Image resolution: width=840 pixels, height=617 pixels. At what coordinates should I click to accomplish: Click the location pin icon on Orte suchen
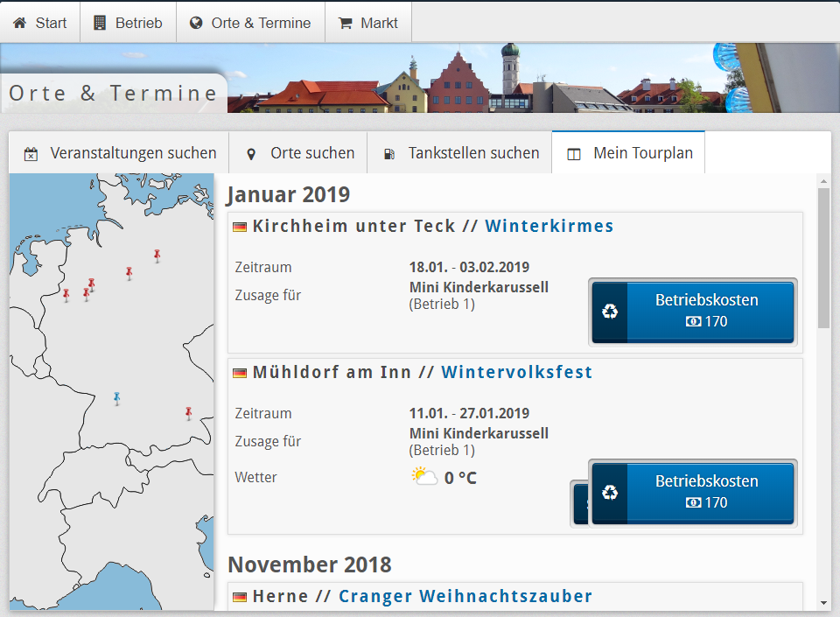pos(251,154)
